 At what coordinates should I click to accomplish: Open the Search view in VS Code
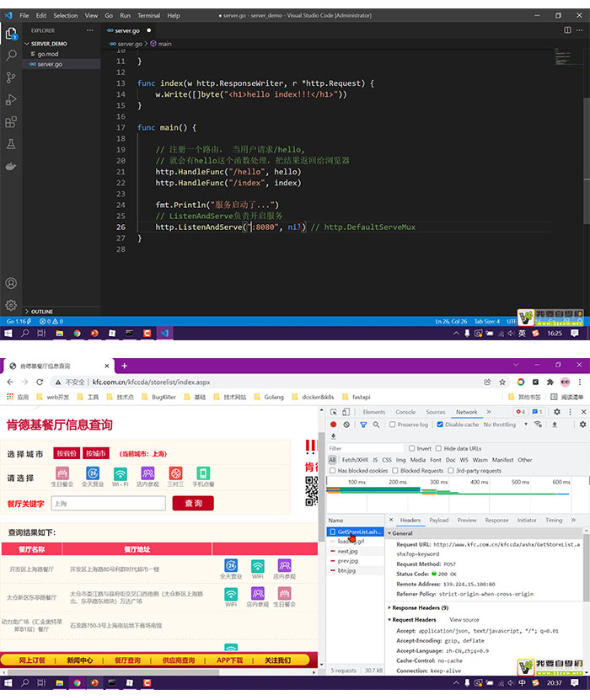pos(11,56)
